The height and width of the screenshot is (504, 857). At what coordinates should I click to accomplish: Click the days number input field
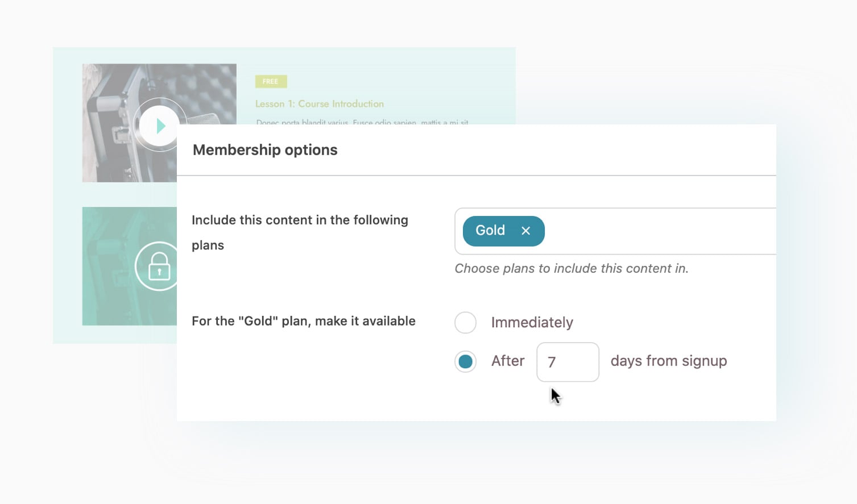(568, 362)
